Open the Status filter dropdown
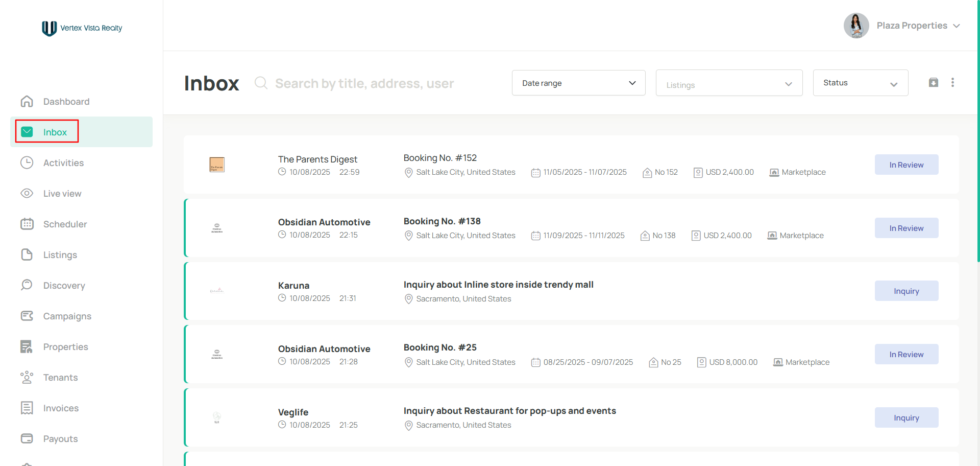980x466 pixels. click(860, 83)
